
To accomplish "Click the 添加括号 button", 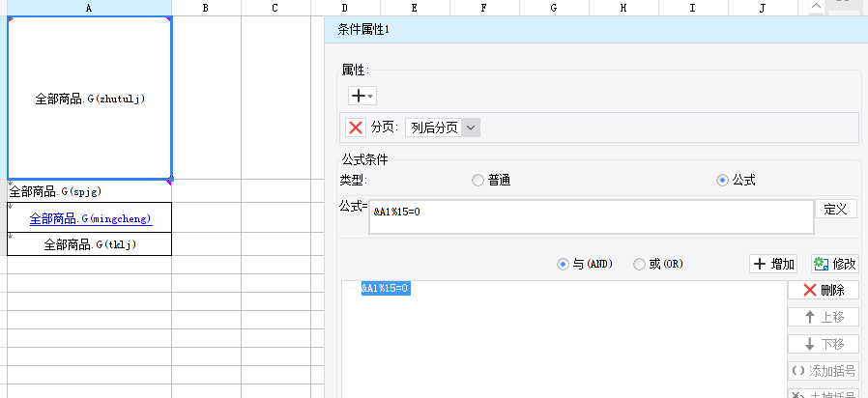I will (824, 371).
